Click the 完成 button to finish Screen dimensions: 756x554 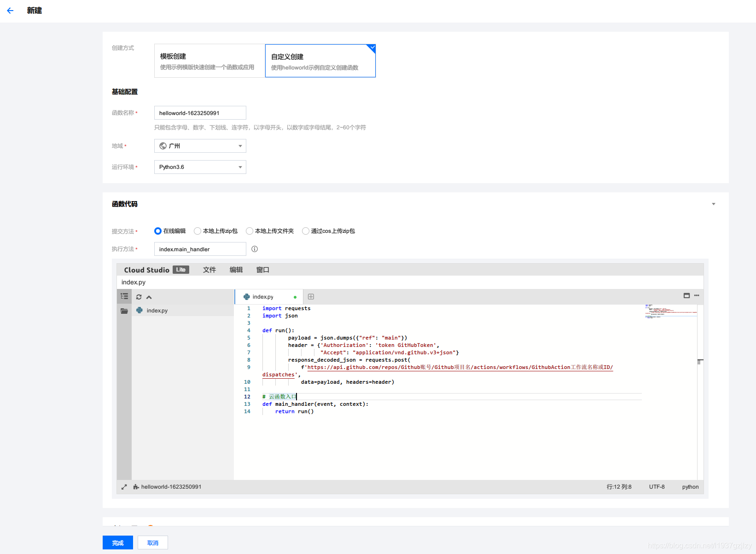click(x=117, y=542)
